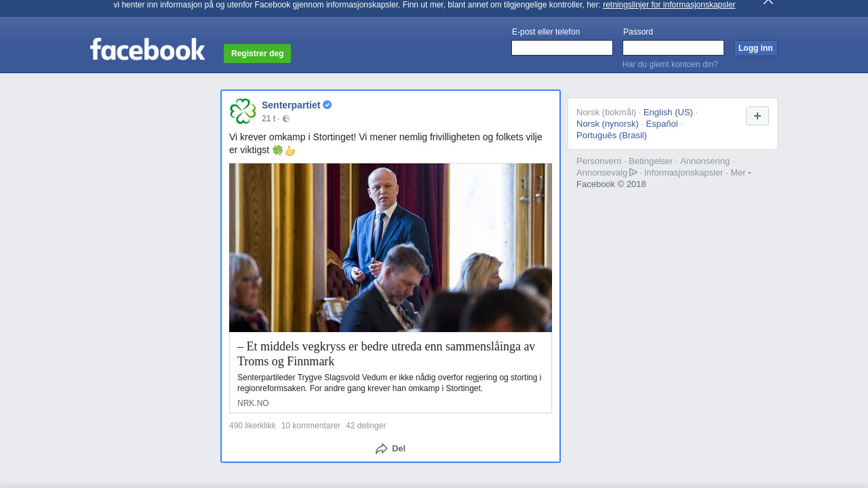868x488 pixels.
Task: Click the AdChoices triangle icon next to Annonsevalg
Action: tap(633, 172)
